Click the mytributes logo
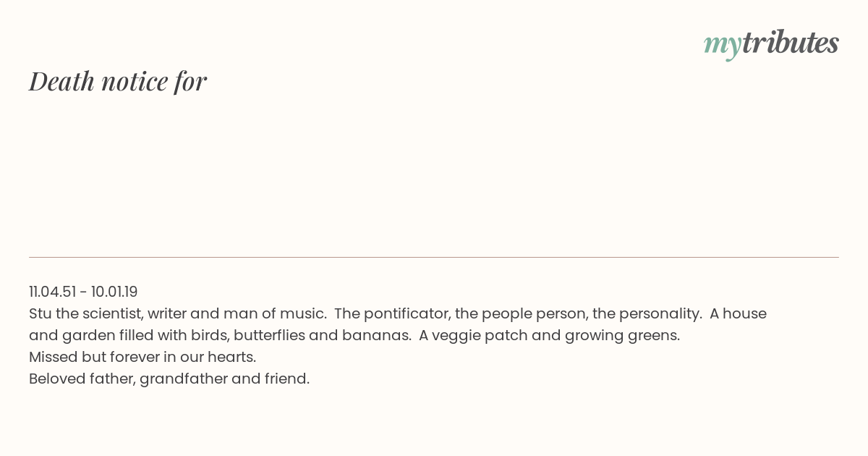Image resolution: width=868 pixels, height=456 pixels. coord(771,44)
